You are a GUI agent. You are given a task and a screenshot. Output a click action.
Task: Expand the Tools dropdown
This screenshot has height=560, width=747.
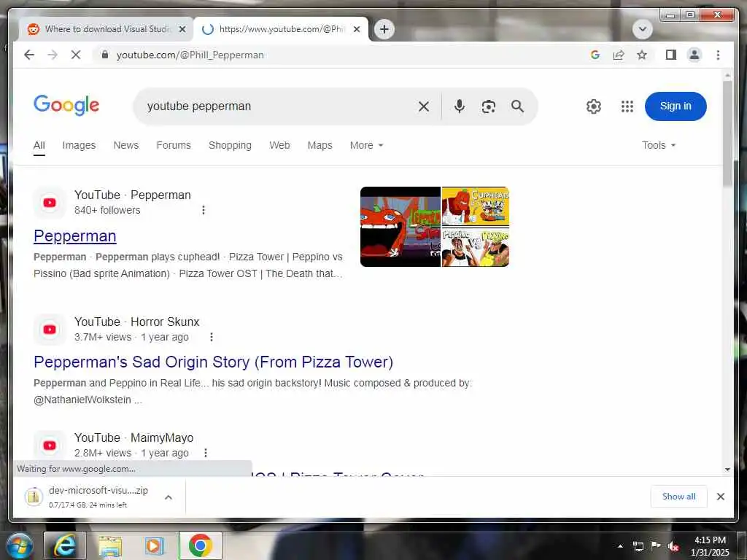(659, 145)
